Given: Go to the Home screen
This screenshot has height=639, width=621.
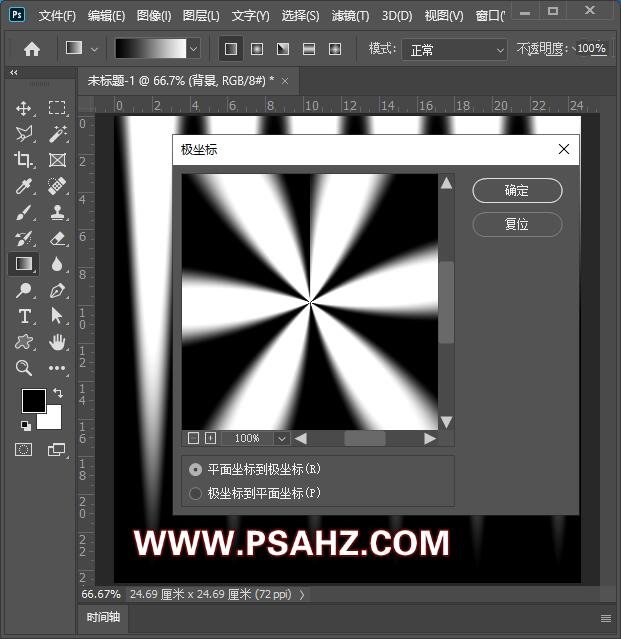Looking at the screenshot, I should [x=32, y=49].
